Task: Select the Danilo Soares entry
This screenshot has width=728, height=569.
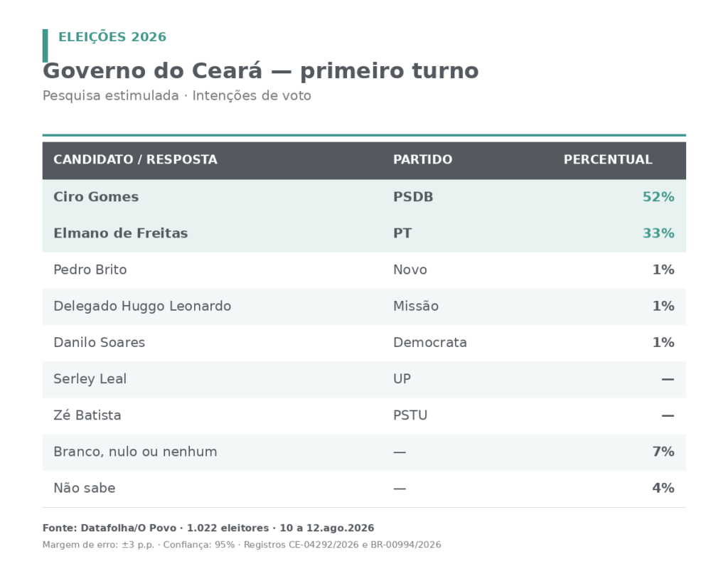Action: (x=364, y=343)
